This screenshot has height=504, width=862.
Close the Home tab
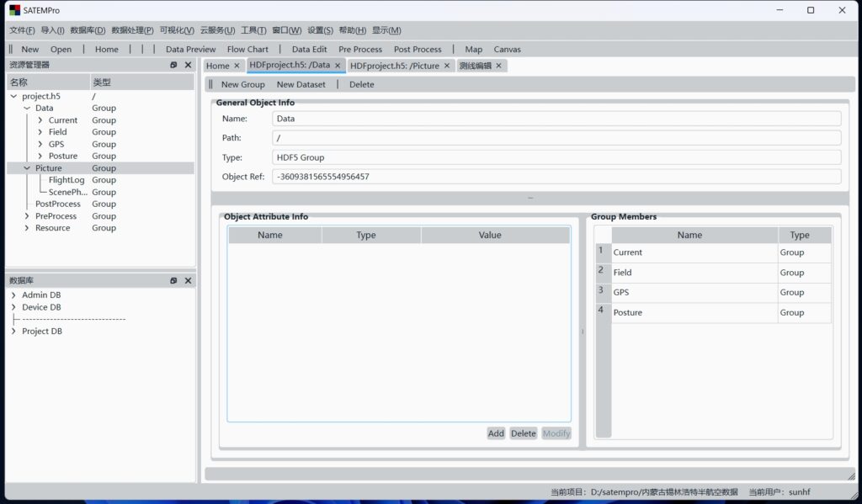click(x=237, y=66)
